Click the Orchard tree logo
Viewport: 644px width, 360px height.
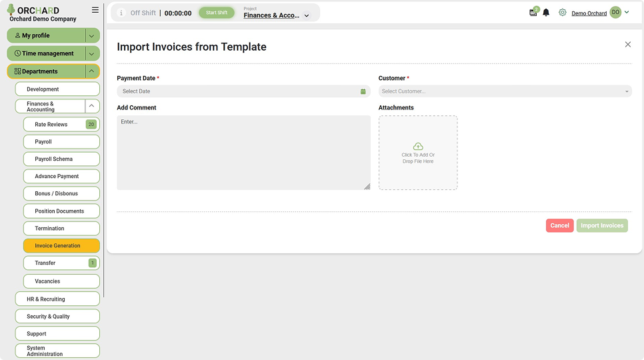(11, 9)
